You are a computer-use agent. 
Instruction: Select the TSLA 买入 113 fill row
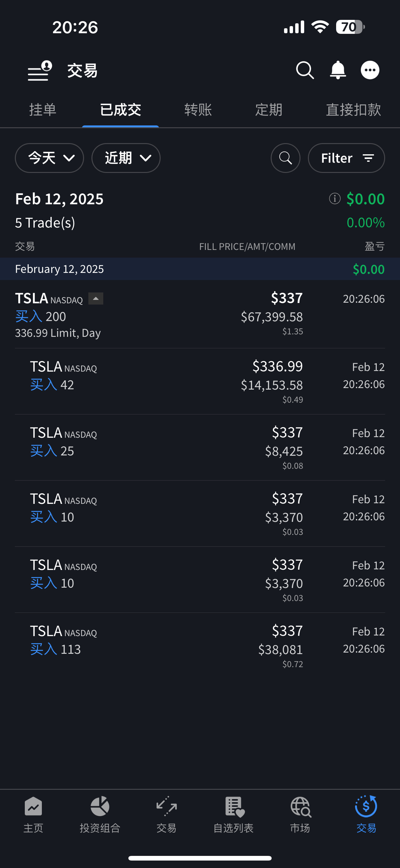click(x=200, y=646)
